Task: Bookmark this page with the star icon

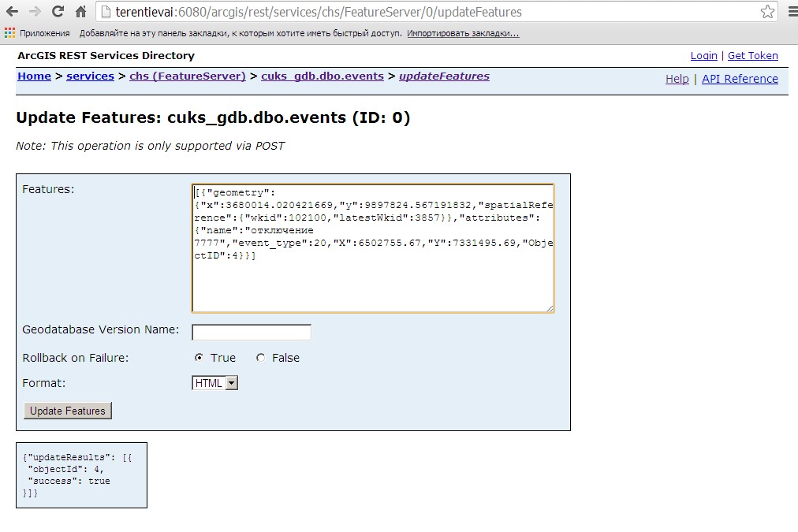Action: [x=767, y=12]
